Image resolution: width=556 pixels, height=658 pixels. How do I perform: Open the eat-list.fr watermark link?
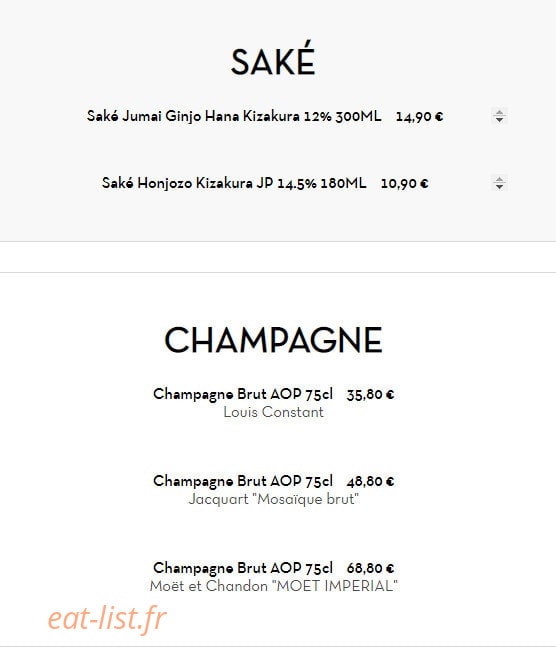point(107,618)
